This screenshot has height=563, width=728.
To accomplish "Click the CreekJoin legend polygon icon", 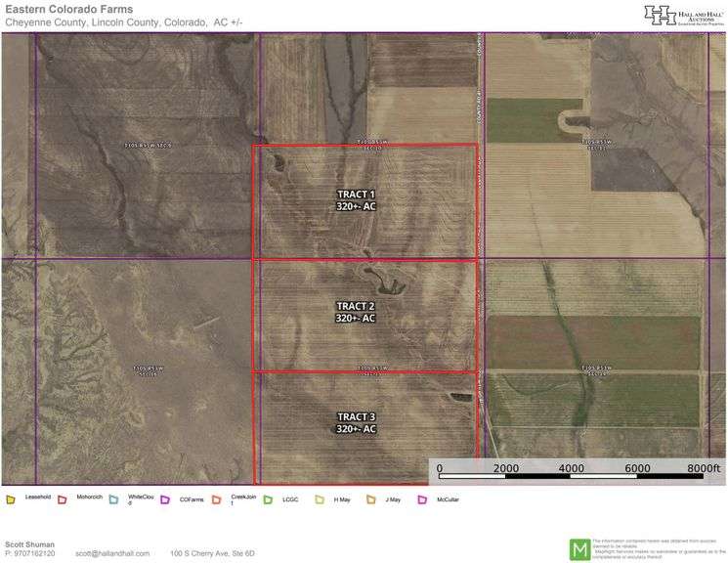I will pos(217,499).
